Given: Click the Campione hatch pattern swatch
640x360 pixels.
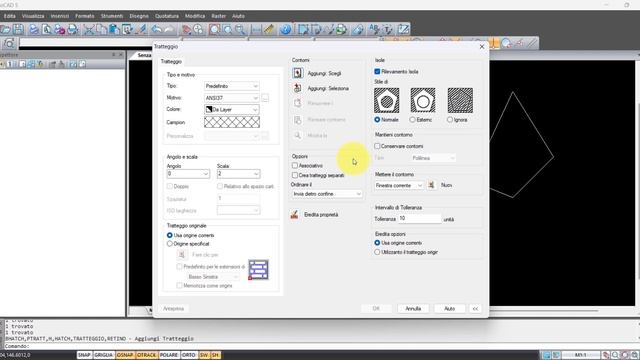Looking at the screenshot, I should [232, 122].
